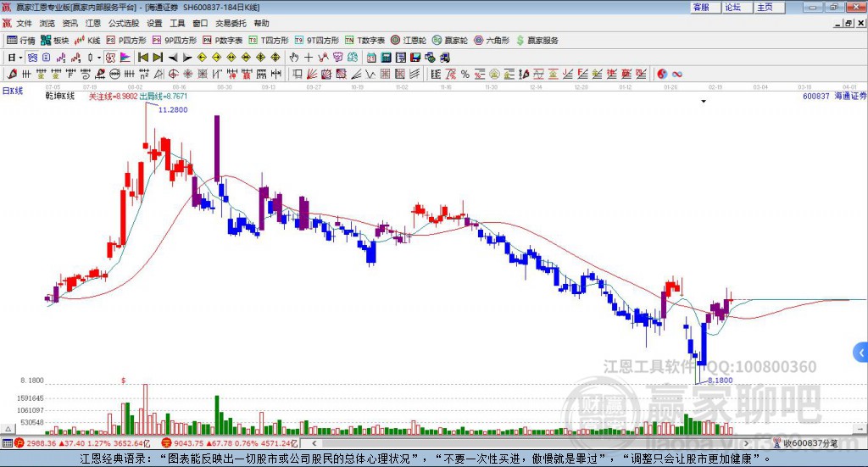
Task: Expand the 日 period dropdown
Action: [20, 58]
